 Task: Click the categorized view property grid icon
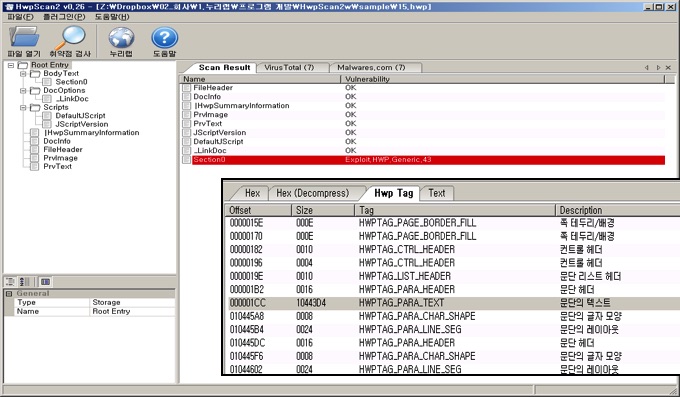(10, 282)
